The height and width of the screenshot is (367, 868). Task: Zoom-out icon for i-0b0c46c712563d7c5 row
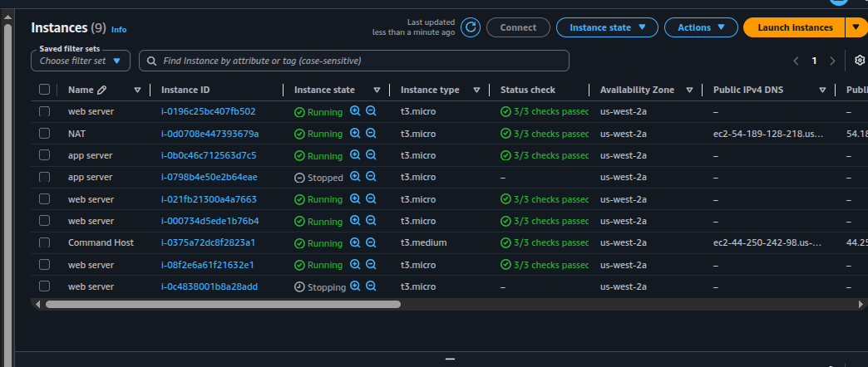pos(371,154)
